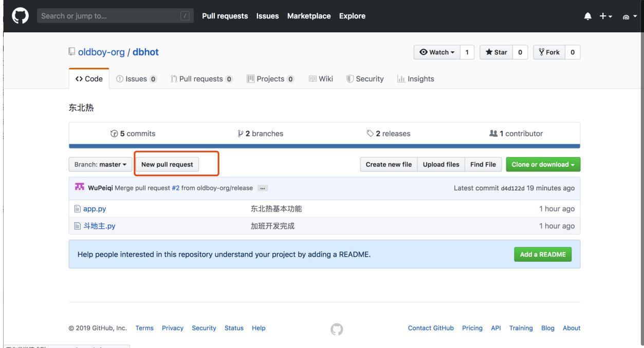Screen dimensions: 644x348
Task: Switch to the repository Pull requests tab
Action: (201, 79)
